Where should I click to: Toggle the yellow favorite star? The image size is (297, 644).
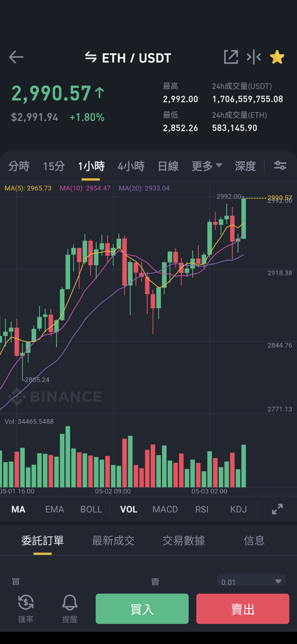pos(277,57)
